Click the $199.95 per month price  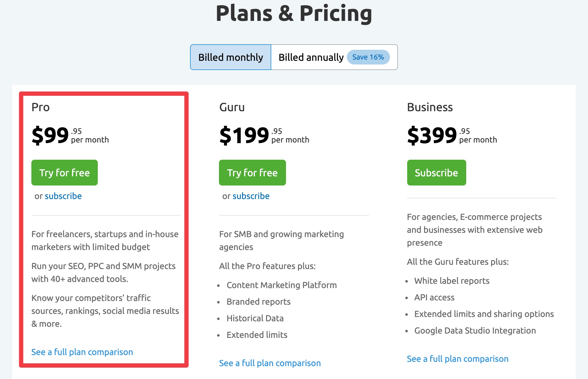[264, 135]
